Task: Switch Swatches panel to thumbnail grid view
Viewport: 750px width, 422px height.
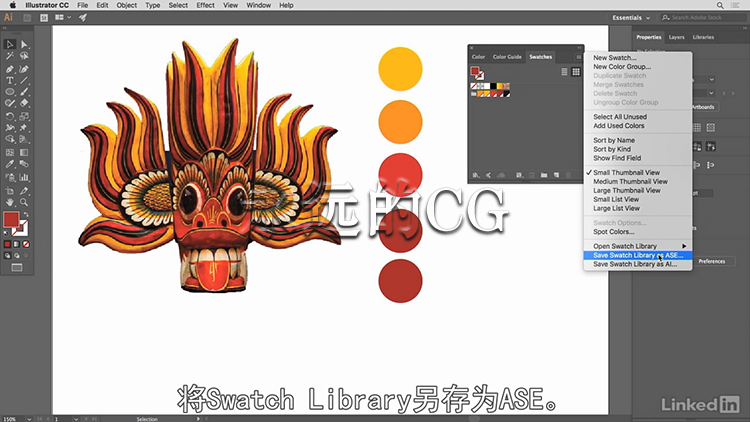Action: (x=576, y=72)
